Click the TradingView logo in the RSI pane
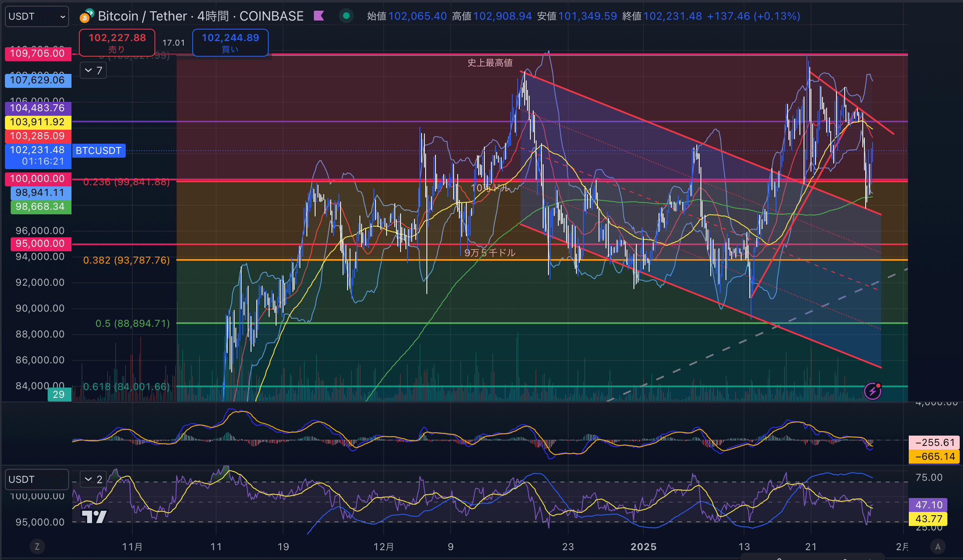The image size is (963, 560). tap(94, 516)
